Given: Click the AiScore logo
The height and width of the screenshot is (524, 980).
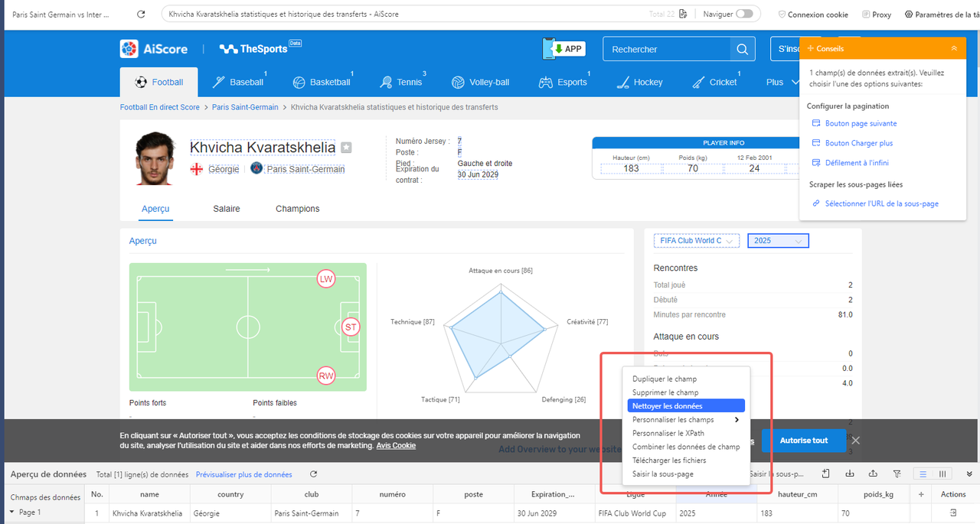Looking at the screenshot, I should coord(154,49).
